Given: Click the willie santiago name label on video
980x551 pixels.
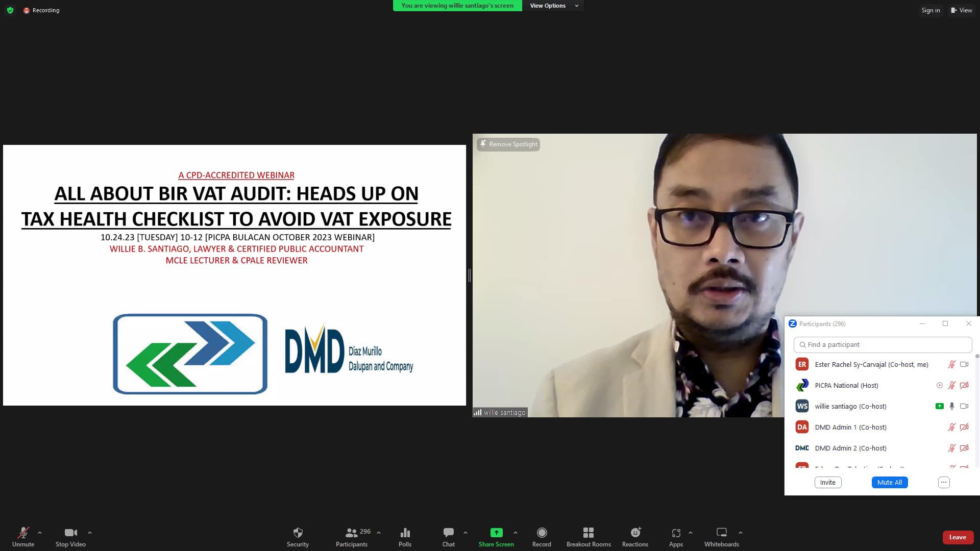Looking at the screenshot, I should click(x=500, y=413).
